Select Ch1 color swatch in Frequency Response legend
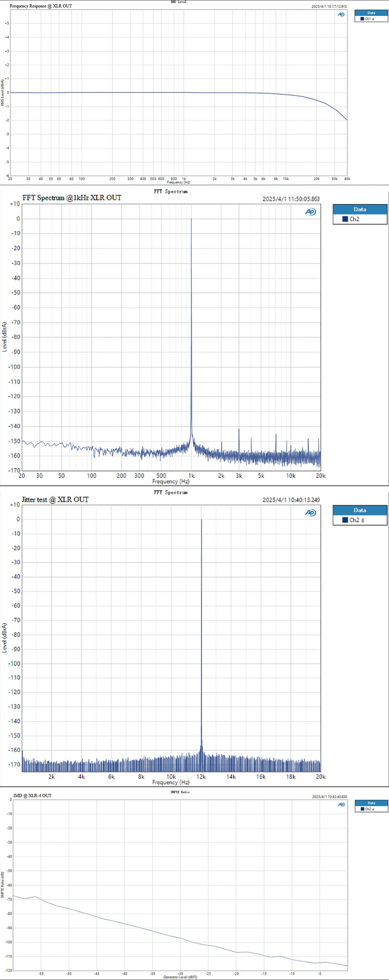Screen dimensions: 389x980 click(x=362, y=19)
